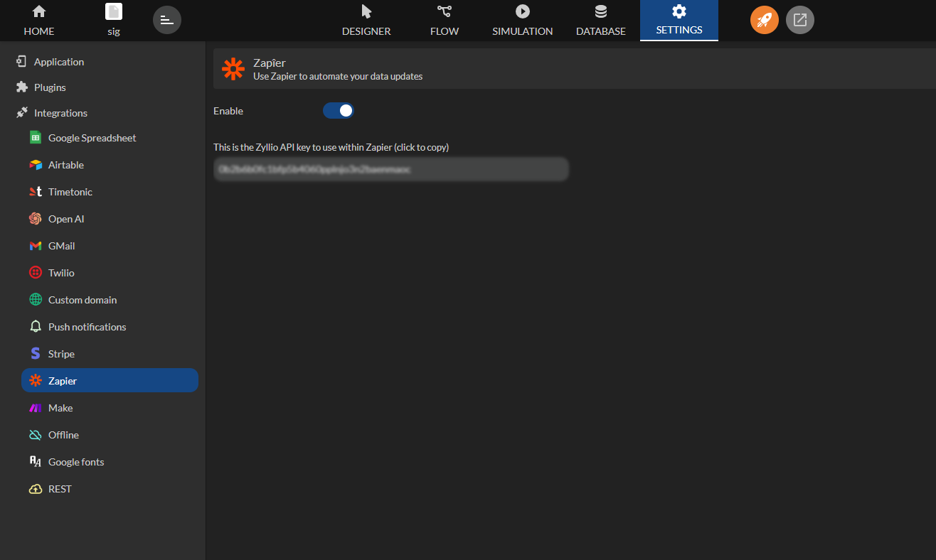
Task: Switch to the DESIGNER tab
Action: tap(366, 20)
